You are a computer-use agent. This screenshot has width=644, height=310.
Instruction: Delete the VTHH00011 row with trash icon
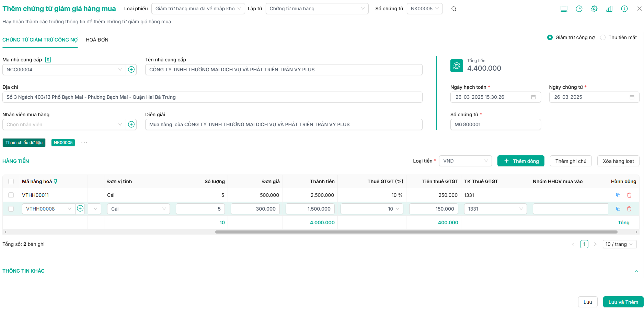[629, 195]
